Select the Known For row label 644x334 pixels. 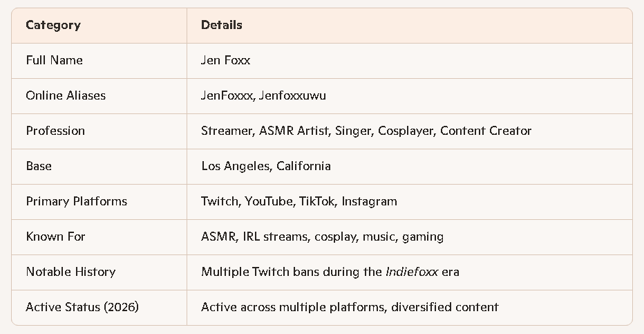coord(55,236)
